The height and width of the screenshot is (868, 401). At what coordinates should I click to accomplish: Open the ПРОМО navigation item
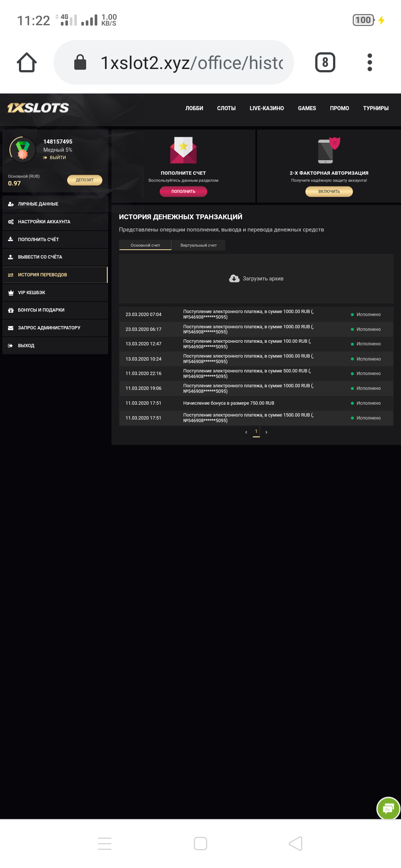tap(339, 108)
